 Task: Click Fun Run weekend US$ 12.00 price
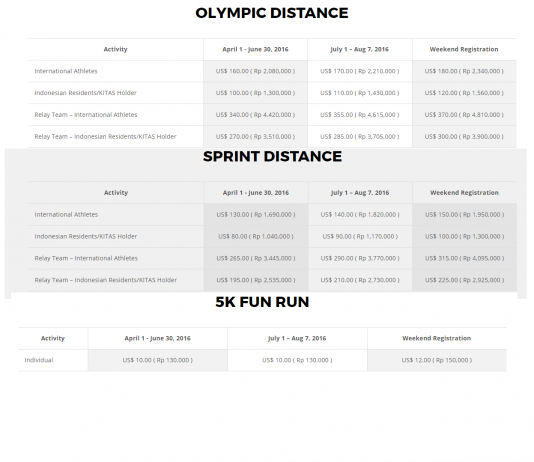coord(437,360)
